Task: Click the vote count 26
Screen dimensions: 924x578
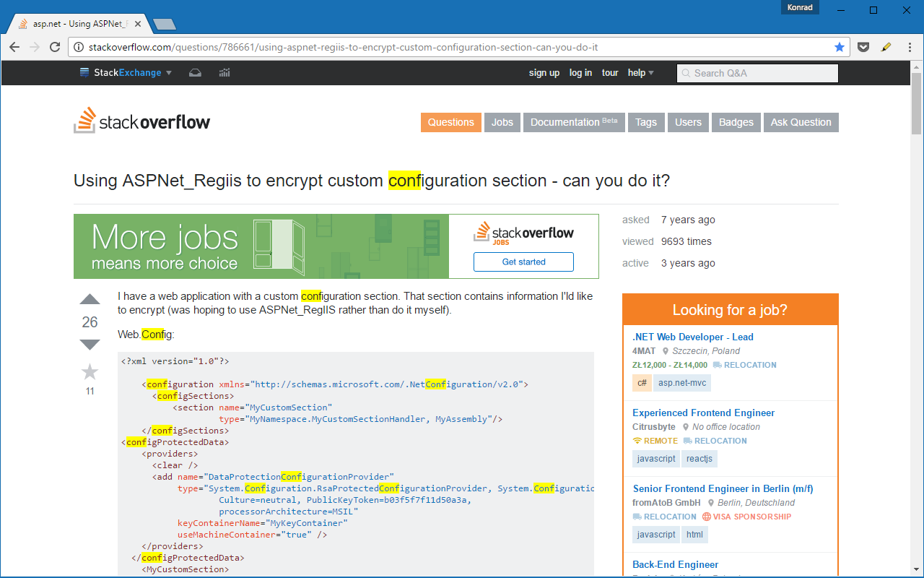Action: (90, 322)
